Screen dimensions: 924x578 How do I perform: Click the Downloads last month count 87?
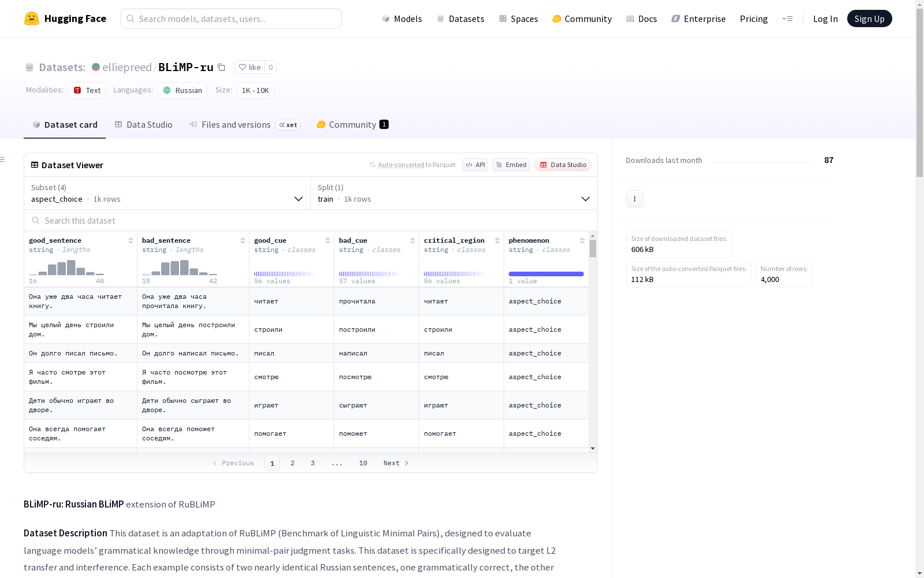pyautogui.click(x=829, y=160)
